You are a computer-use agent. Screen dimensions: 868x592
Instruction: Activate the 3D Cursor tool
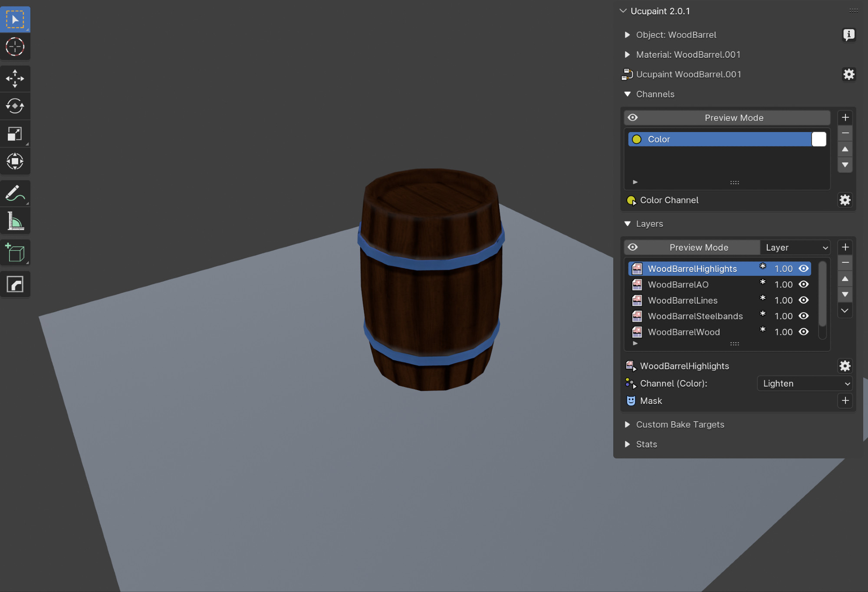[x=15, y=46]
